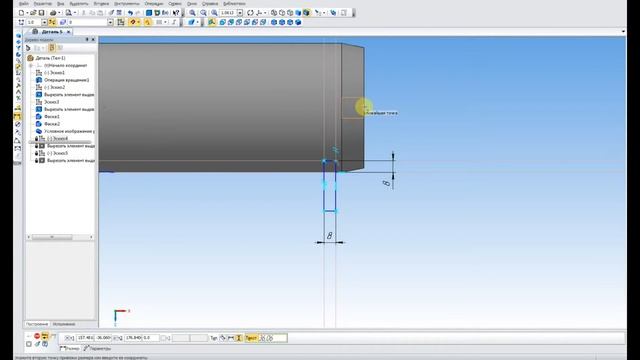Click the yellow rebuild icon in the second toolbar row

[132, 22]
